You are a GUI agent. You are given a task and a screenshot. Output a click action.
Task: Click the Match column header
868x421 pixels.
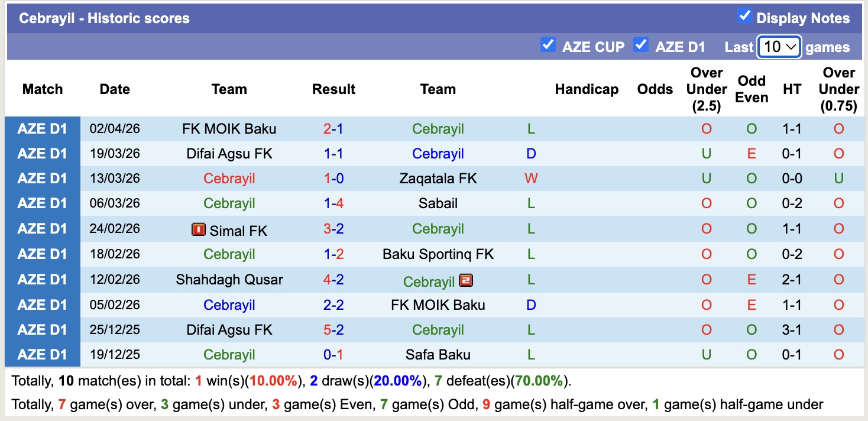click(42, 89)
